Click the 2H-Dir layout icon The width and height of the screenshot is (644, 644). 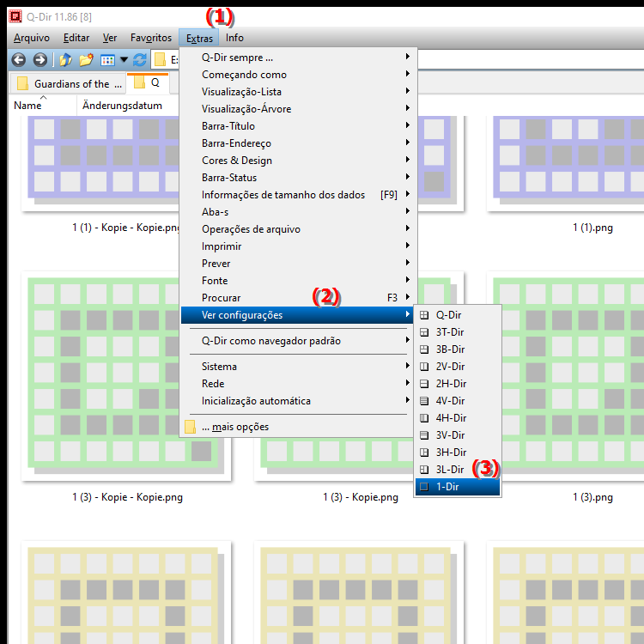click(424, 384)
